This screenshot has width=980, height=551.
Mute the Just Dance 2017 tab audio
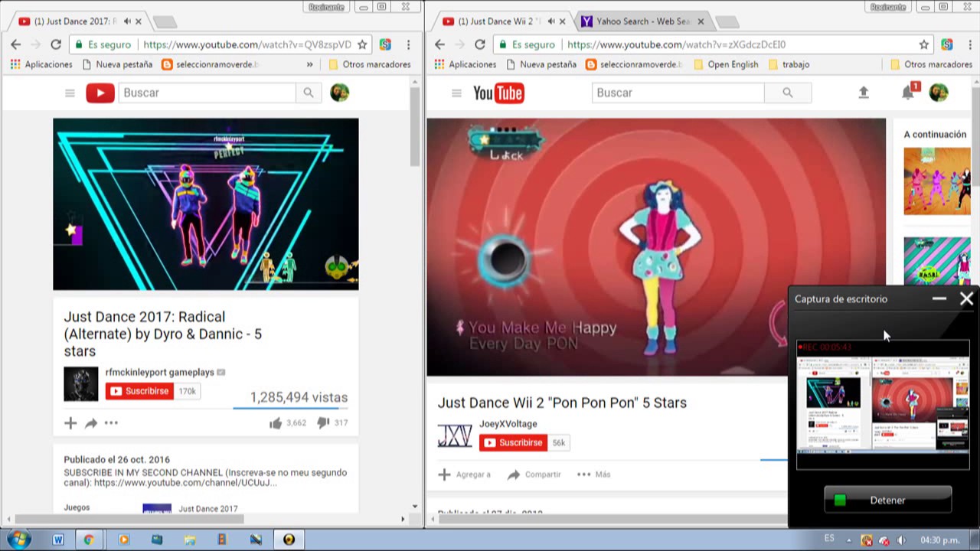click(x=127, y=21)
